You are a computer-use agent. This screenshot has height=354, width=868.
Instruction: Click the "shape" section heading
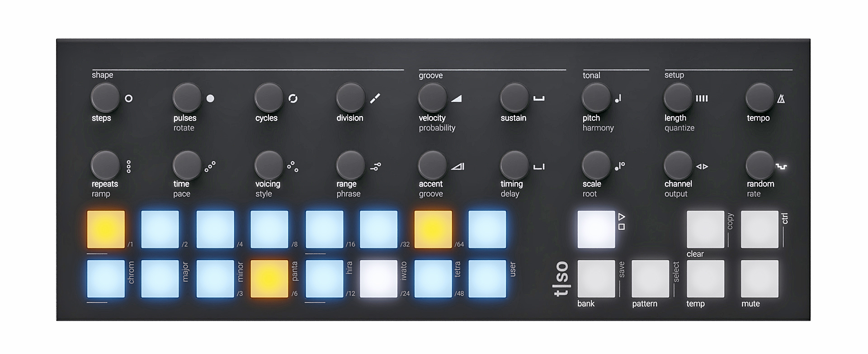(x=102, y=75)
